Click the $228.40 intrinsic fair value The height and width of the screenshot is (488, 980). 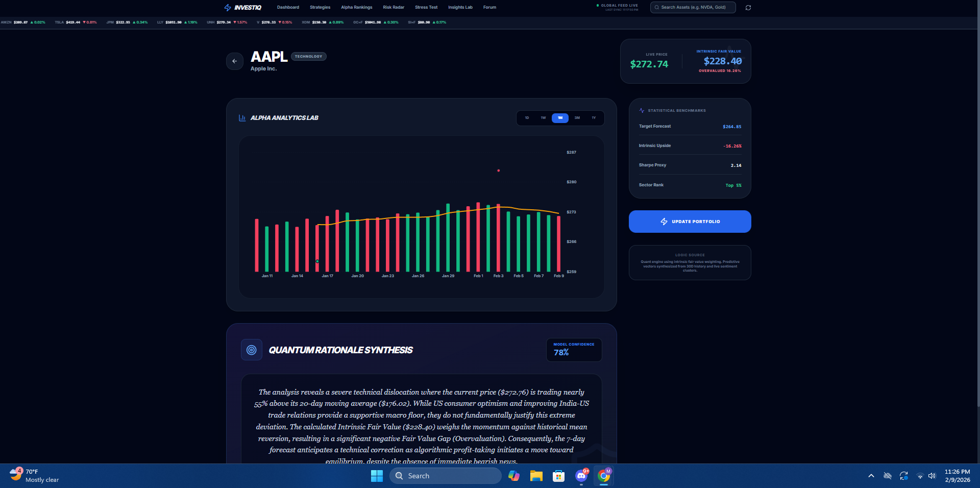pyautogui.click(x=723, y=61)
